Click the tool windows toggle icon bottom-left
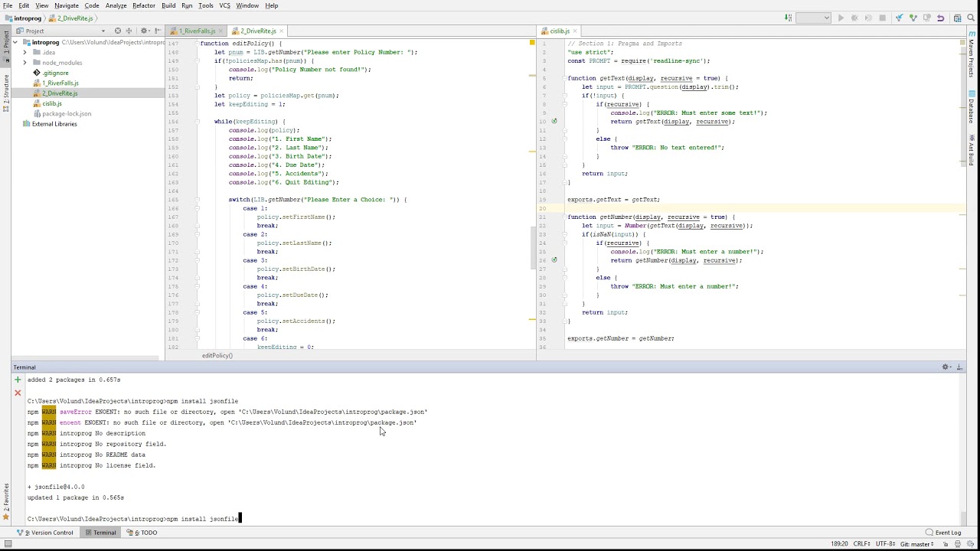980x551 pixels. 8,544
